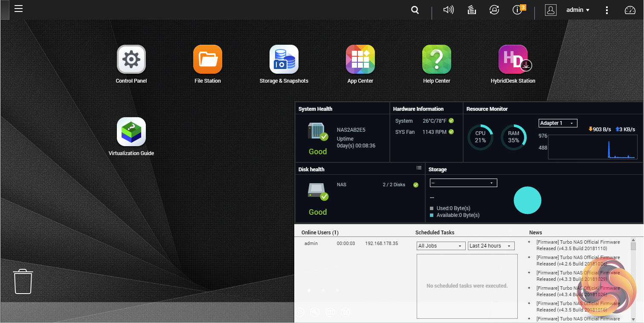Launch HybridDesk Station

coord(513,59)
